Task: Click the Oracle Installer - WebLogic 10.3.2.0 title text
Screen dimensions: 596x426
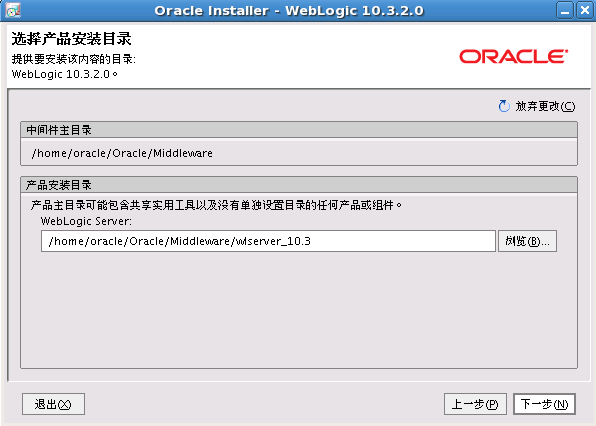Action: tap(289, 11)
